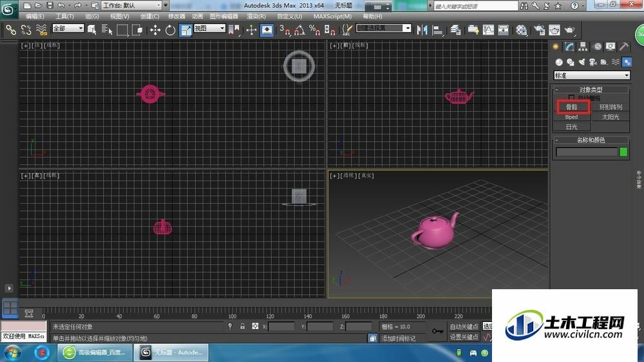
Task: Click the X coordinate input field
Action: click(x=281, y=327)
